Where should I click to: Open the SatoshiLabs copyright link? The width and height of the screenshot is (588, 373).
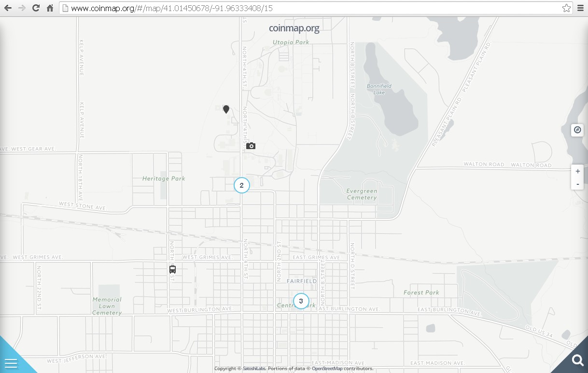pos(254,369)
